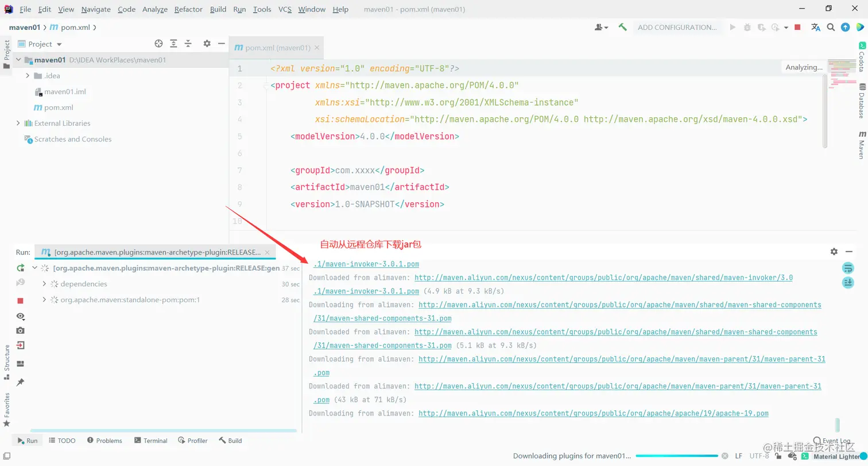868x466 pixels.
Task: Open the Refactor menu
Action: [x=188, y=9]
